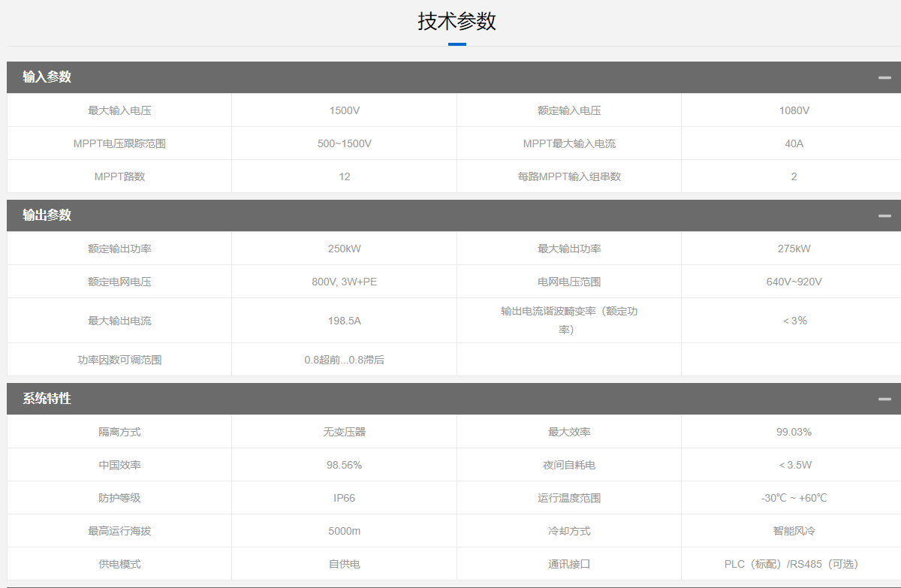Click the 技术参数 page heading
Image resolution: width=901 pixels, height=588 pixels.
pos(457,21)
